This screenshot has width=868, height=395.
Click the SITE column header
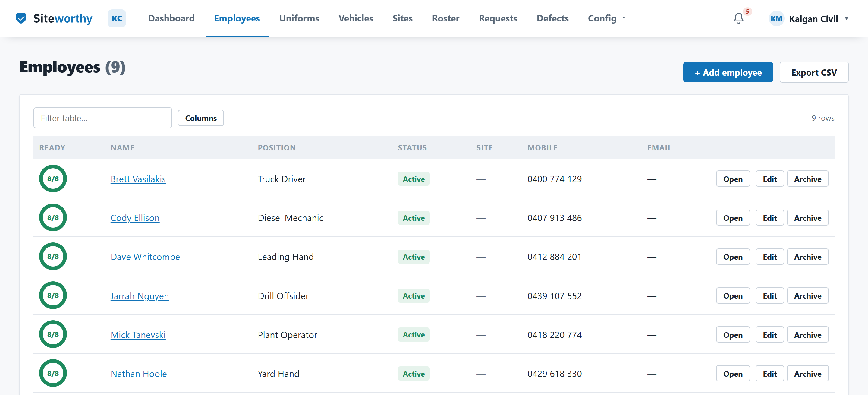(x=484, y=148)
